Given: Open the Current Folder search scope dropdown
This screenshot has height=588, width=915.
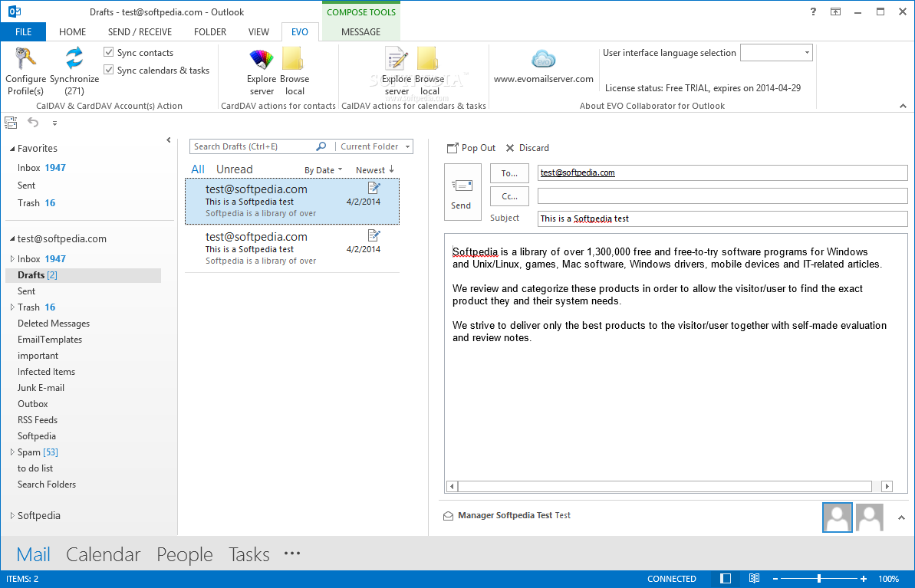Looking at the screenshot, I should click(x=408, y=147).
